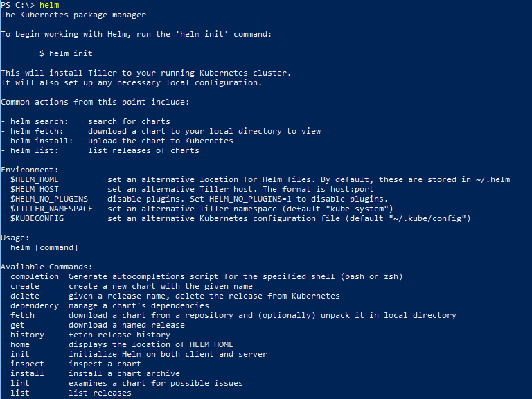
Task: Click the $HELM_HOST environment variable
Action: (35, 189)
